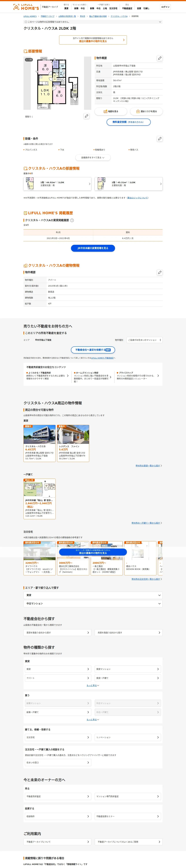
Task: Click 2021年3月〜2021年4月 history cell
Action: (x=58, y=238)
